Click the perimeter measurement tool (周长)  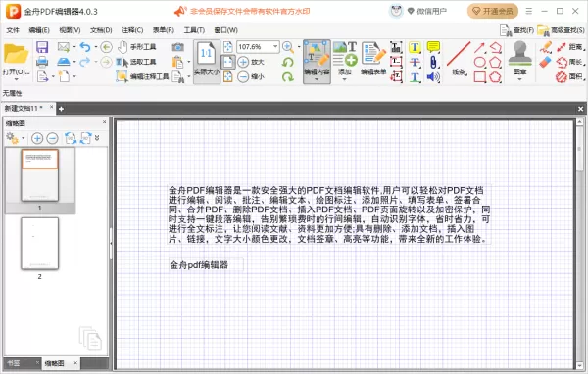click(570, 62)
